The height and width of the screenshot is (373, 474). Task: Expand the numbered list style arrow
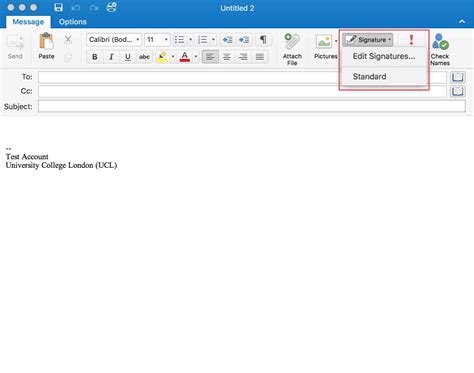213,40
